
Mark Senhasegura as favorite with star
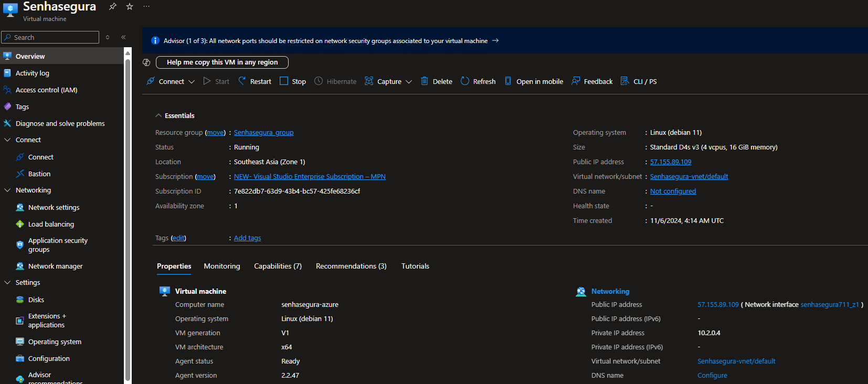click(x=130, y=6)
